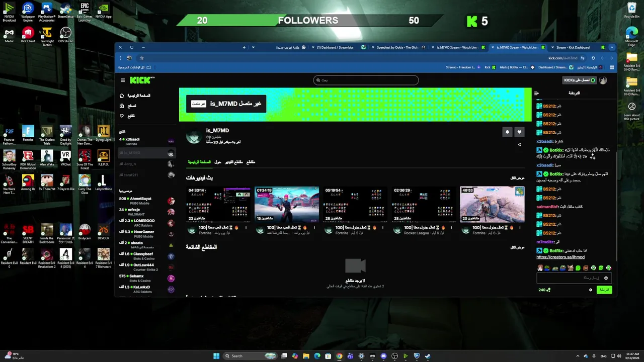Open the 46:53 video thumbnail
This screenshot has height=362, width=644.
[x=492, y=204]
